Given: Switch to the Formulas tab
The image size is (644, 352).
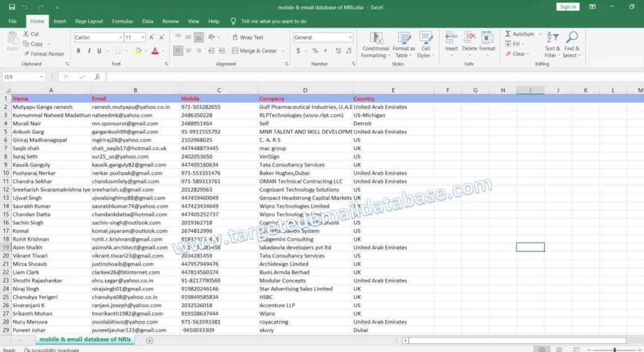Looking at the screenshot, I should (123, 21).
